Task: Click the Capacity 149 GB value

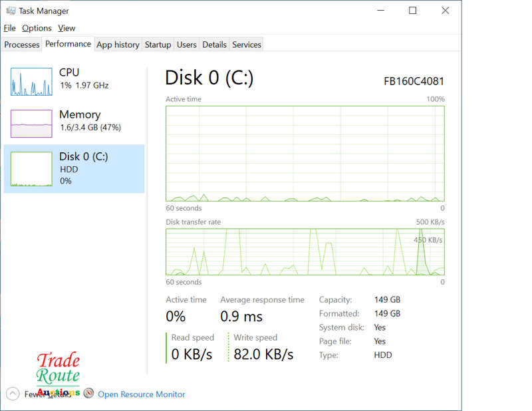Action: (x=387, y=300)
